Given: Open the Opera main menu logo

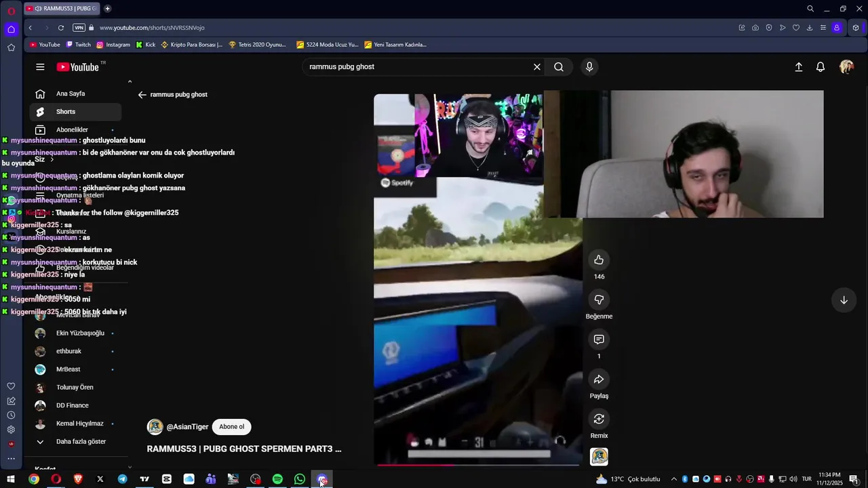Looking at the screenshot, I should point(11,11).
